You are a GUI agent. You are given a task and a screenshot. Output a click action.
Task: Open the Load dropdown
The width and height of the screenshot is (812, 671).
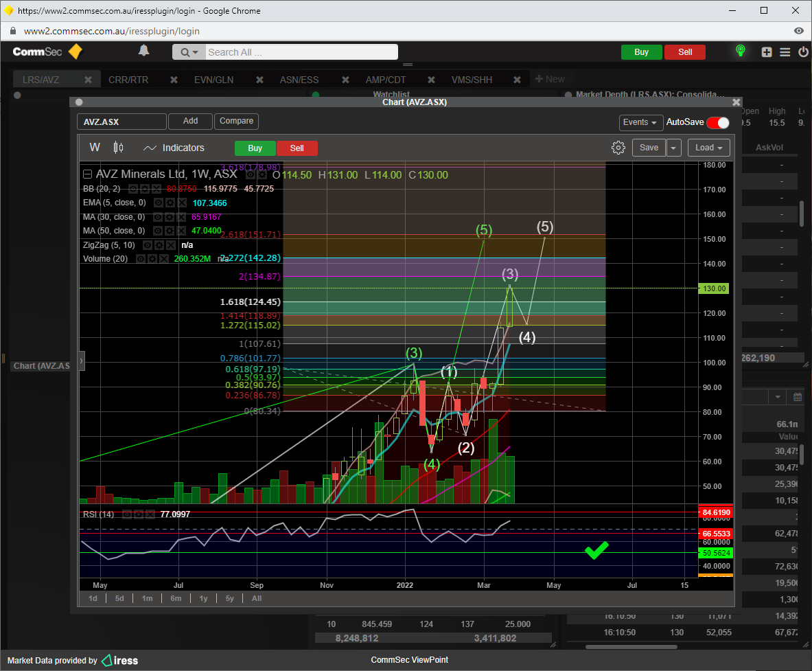pos(708,148)
